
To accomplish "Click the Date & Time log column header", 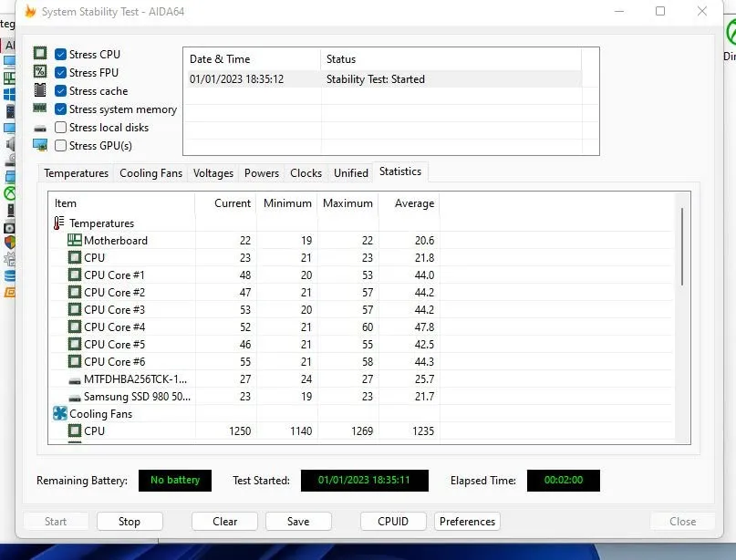I will (x=252, y=59).
